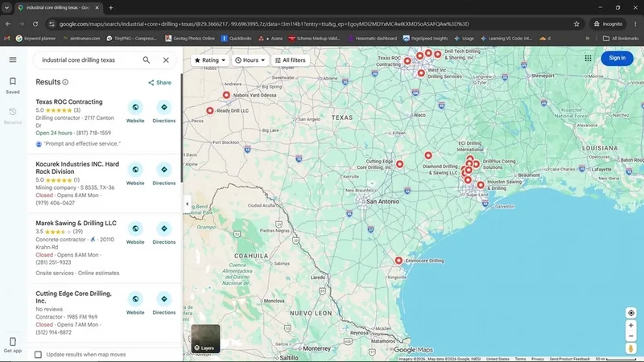Open the Kocurek Industries Hard Rock Division listing
The height and width of the screenshot is (362, 644).
tap(77, 167)
